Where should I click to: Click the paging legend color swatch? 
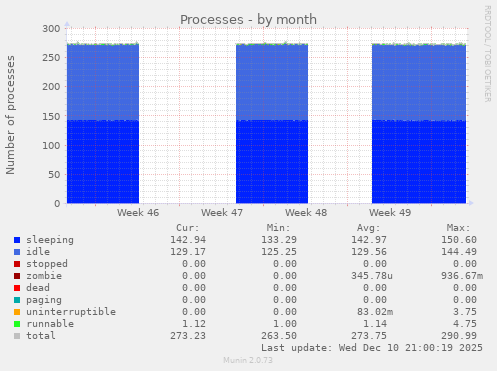click(x=17, y=300)
